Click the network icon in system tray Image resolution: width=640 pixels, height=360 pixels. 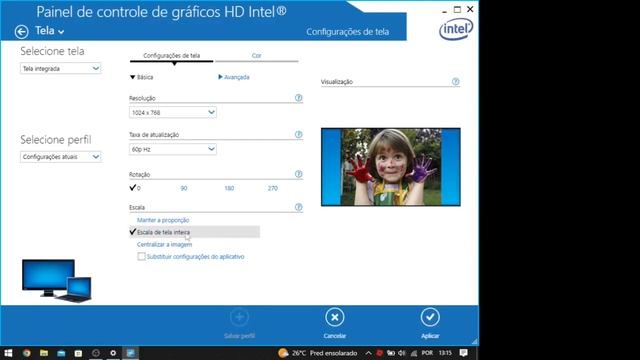(x=414, y=353)
